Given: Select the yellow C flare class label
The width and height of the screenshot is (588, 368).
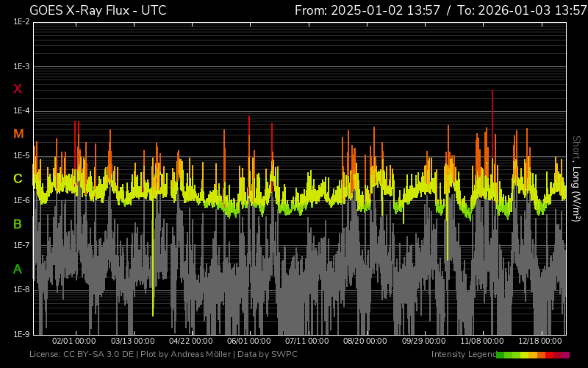Looking at the screenshot, I should tap(18, 179).
